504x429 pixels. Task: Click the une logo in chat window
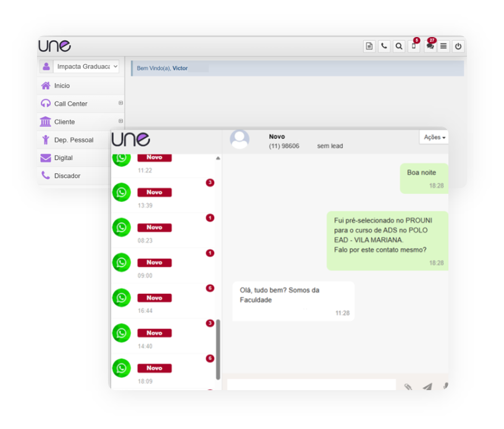131,139
